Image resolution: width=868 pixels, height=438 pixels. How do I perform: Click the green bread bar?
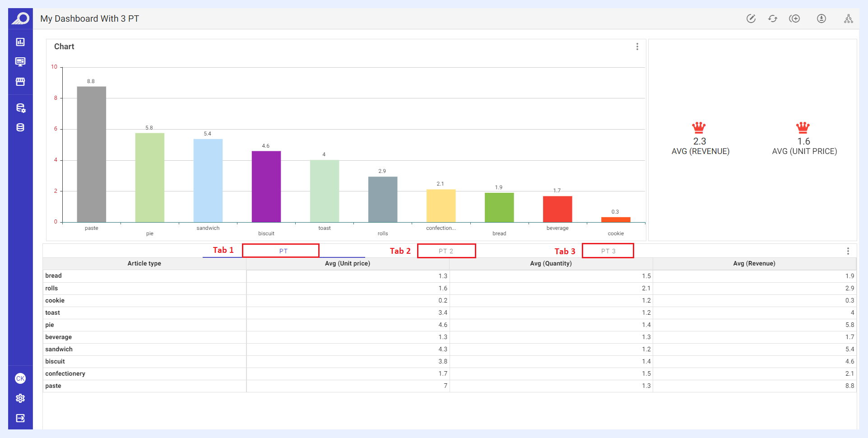click(499, 207)
